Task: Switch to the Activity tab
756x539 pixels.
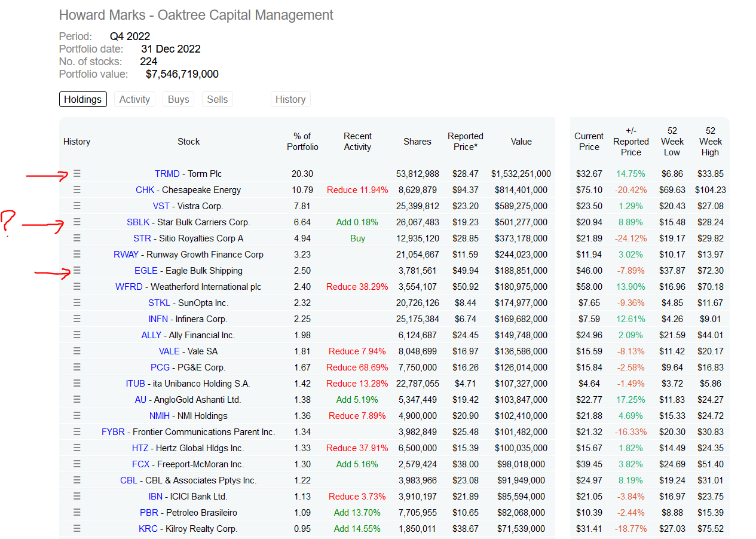Action: click(134, 99)
